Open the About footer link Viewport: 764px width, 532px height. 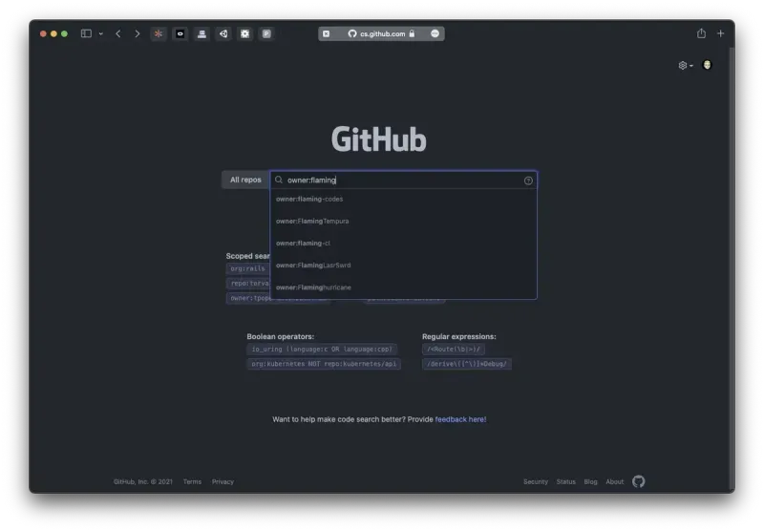click(614, 481)
